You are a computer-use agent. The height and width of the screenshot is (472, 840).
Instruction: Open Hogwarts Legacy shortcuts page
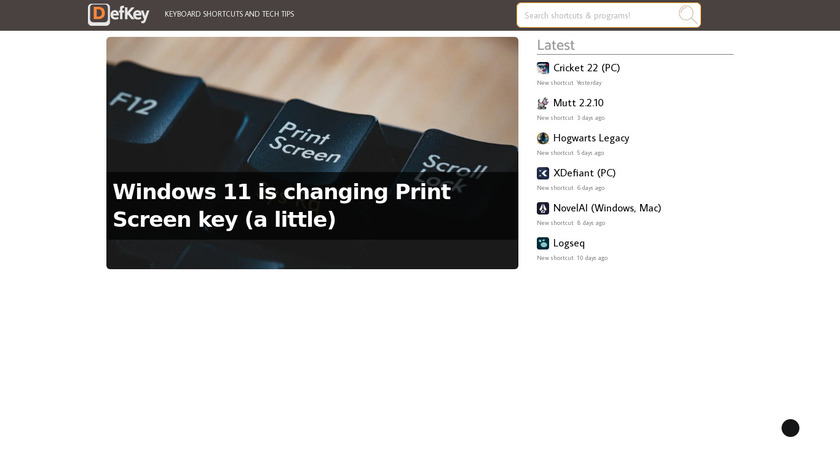click(591, 138)
